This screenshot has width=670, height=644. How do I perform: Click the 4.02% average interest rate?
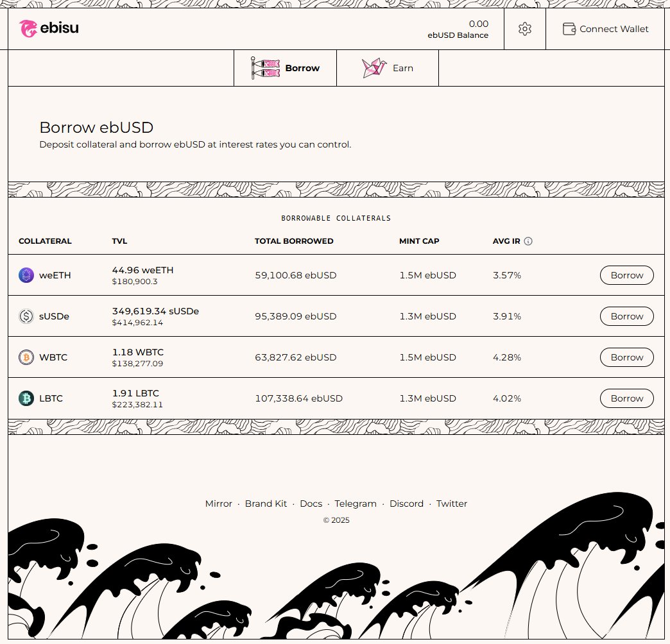point(507,398)
